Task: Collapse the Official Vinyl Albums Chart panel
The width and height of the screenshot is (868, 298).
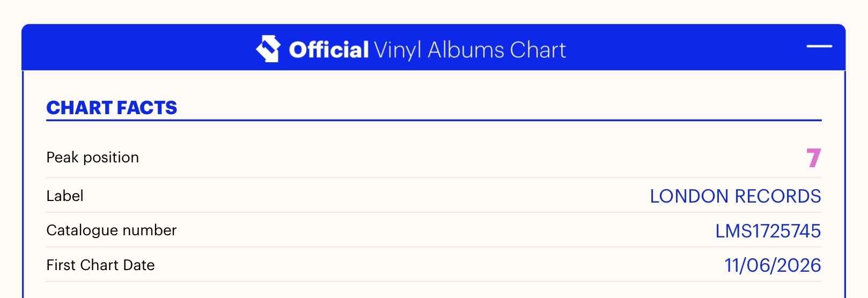Action: 819,47
